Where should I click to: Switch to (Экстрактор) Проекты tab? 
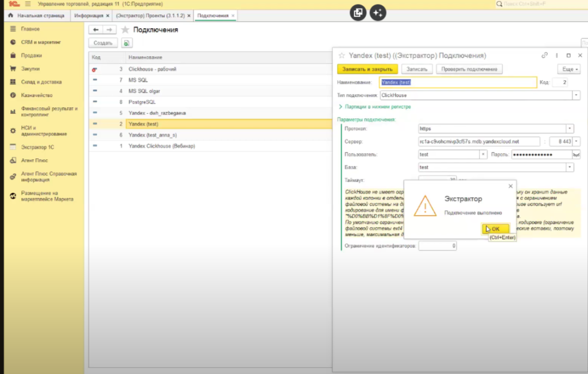pos(149,15)
